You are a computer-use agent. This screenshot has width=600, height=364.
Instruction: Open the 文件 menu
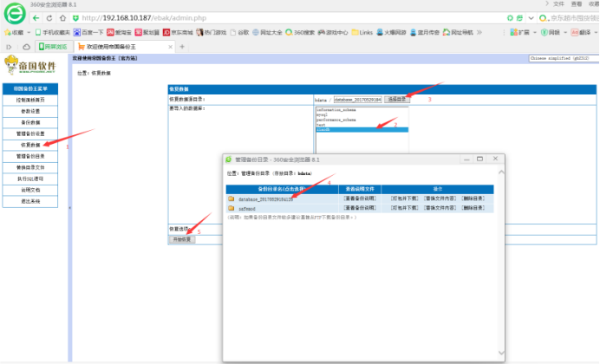[x=558, y=3]
